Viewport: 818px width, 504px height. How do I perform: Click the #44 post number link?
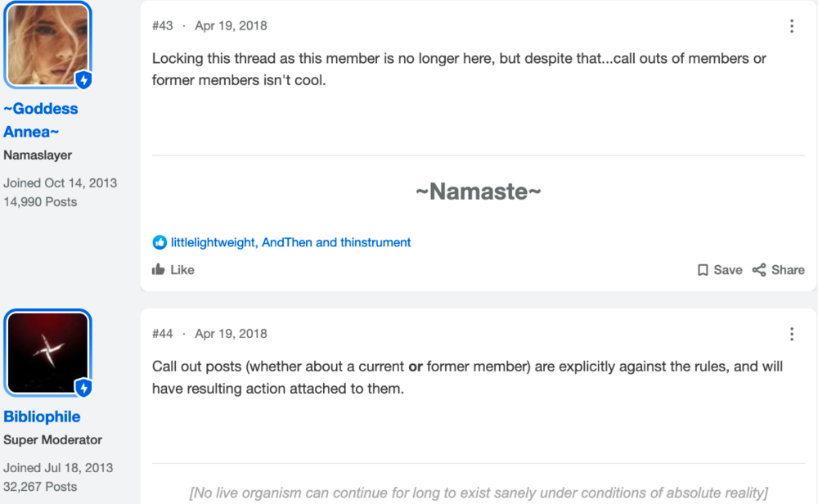point(162,333)
